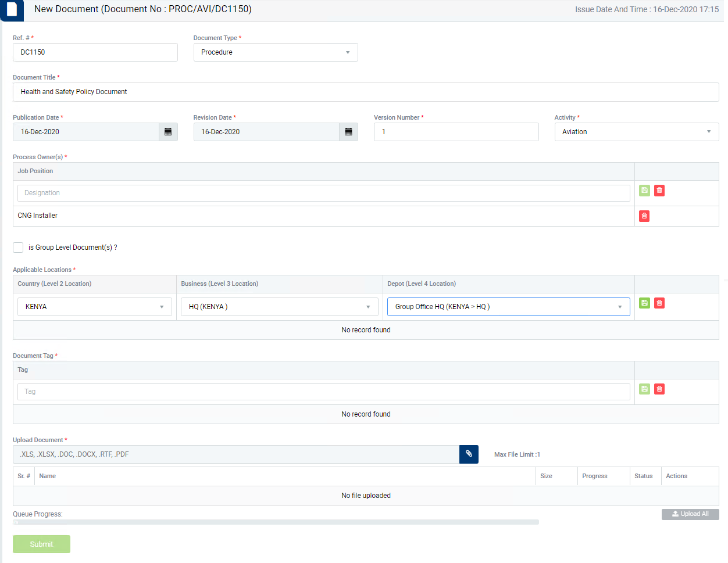Open the Country dropdown showing KENYA
The width and height of the screenshot is (728, 563).
[x=95, y=307]
